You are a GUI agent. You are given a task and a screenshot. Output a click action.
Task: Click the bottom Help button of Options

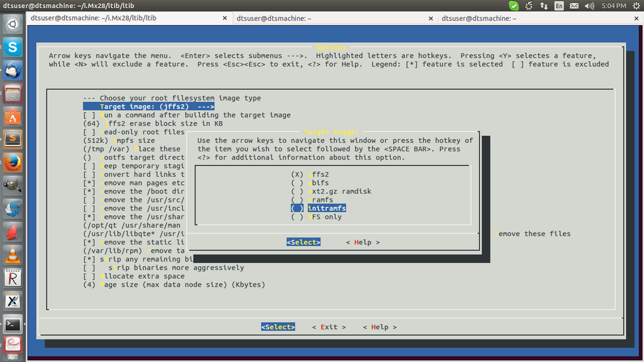click(380, 327)
